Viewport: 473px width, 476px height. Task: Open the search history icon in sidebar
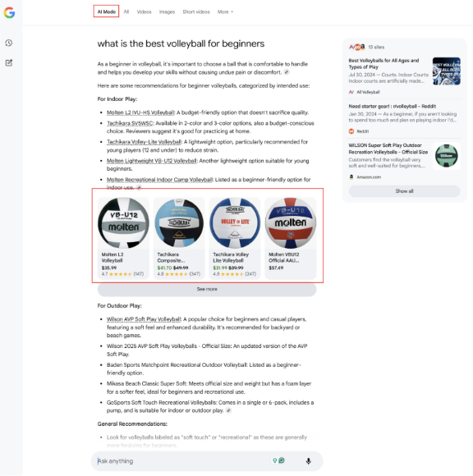(x=9, y=43)
